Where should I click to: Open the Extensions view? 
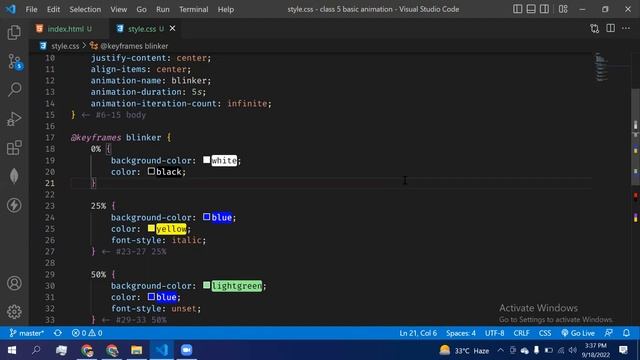click(x=14, y=148)
